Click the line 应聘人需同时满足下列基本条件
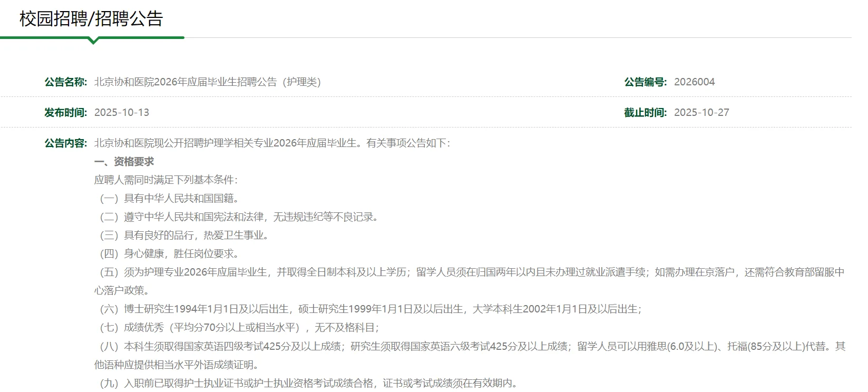The width and height of the screenshot is (868, 392). (166, 180)
